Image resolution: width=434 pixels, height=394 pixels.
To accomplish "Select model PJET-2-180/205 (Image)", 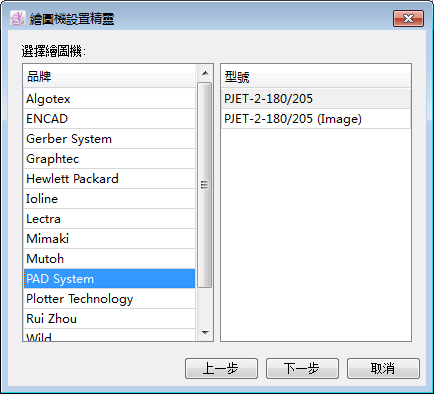I will click(316, 119).
